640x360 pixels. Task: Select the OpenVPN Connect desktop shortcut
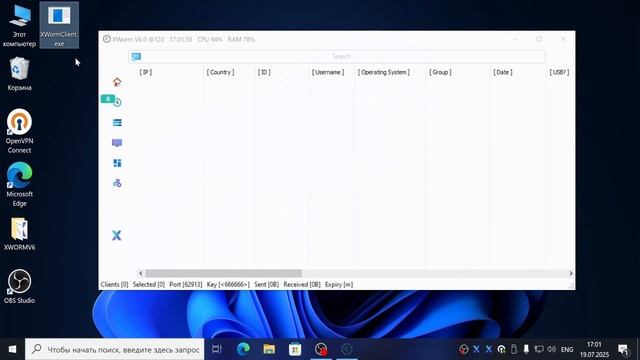19,131
